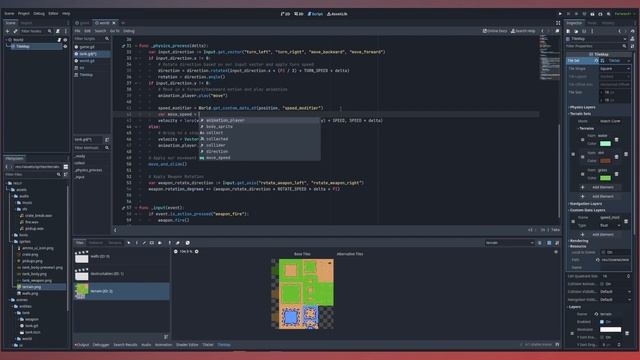Open the Go To menu
This screenshot has width=640, height=360.
115,31
